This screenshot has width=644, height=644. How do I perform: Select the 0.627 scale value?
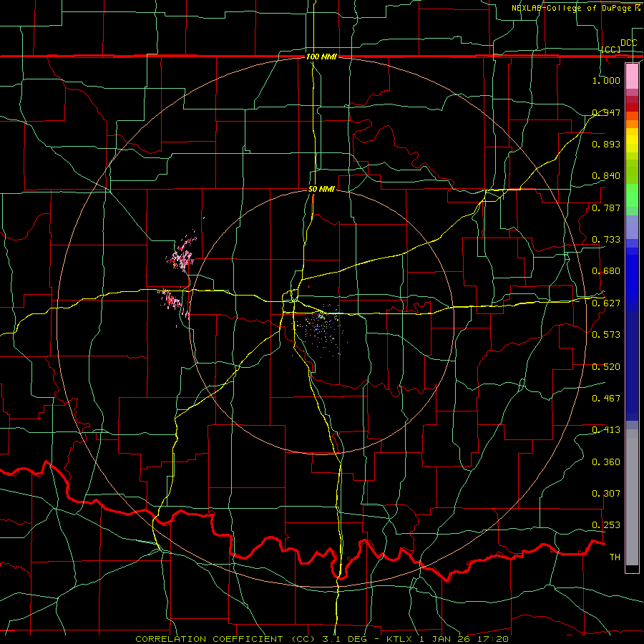coord(606,303)
